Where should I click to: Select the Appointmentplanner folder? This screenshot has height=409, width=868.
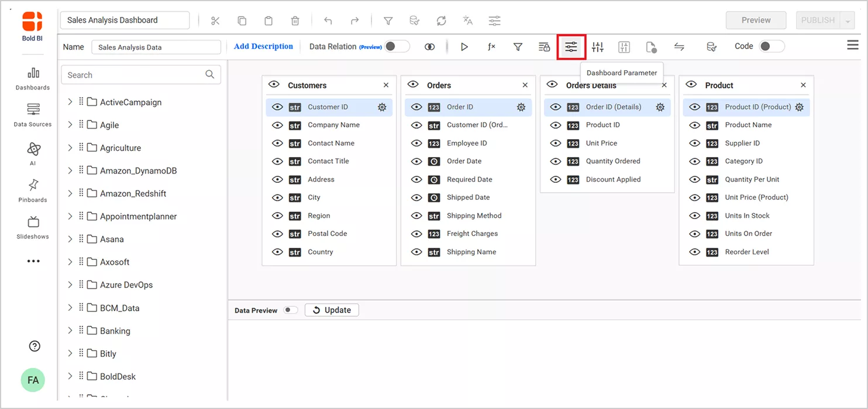pyautogui.click(x=138, y=216)
